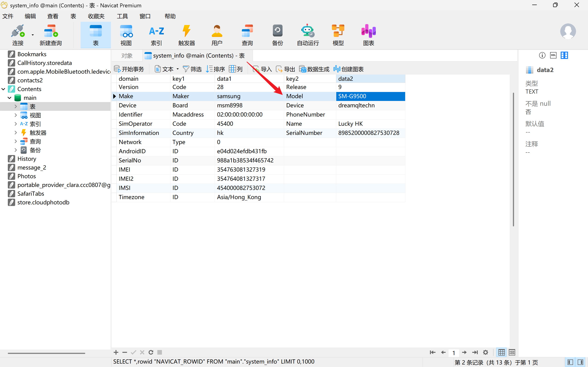Open the 收藏夹 (Favorites) menu
The height and width of the screenshot is (367, 588).
[x=96, y=16]
